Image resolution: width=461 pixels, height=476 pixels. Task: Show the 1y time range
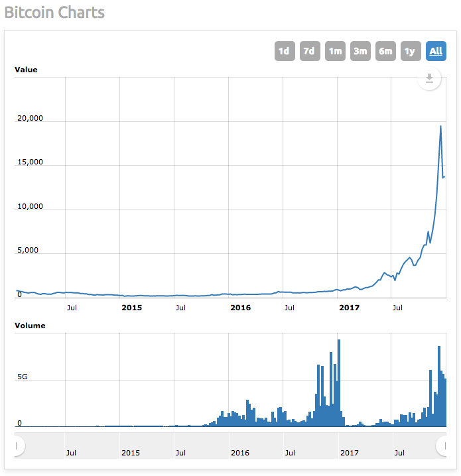(411, 51)
